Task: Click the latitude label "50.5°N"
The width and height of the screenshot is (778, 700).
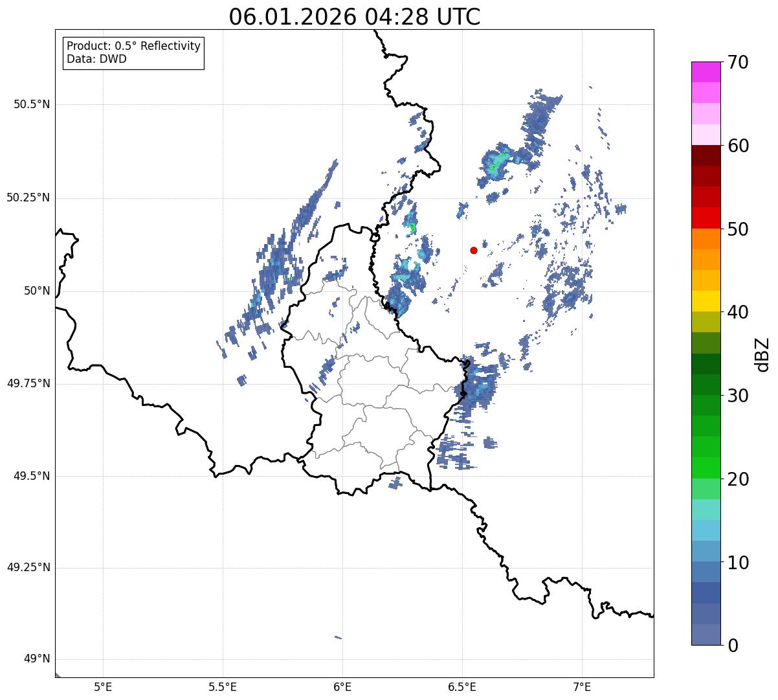Action: [32, 104]
